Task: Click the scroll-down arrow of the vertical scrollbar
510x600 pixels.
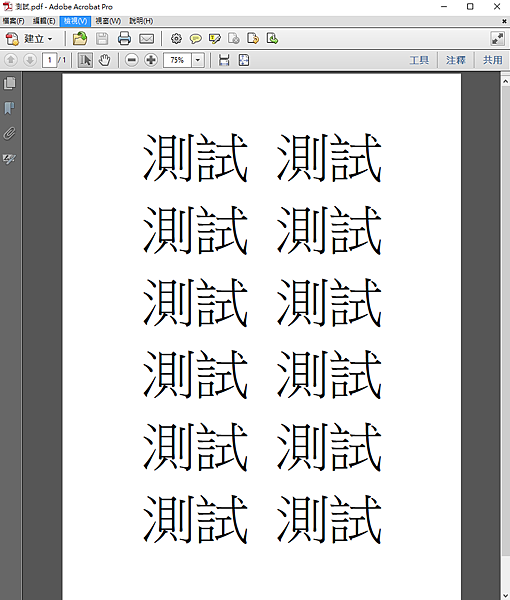Action: point(505,595)
